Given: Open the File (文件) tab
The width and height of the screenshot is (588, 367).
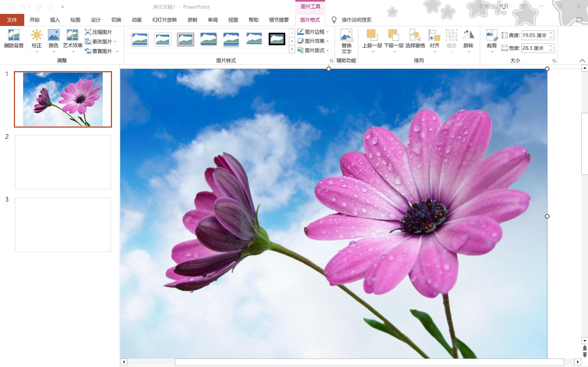Looking at the screenshot, I should [12, 20].
